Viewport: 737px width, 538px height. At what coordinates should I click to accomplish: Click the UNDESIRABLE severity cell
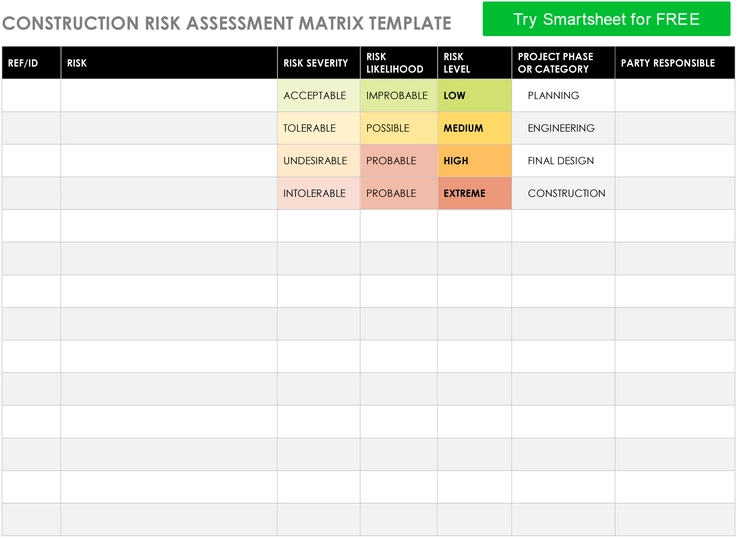(319, 161)
